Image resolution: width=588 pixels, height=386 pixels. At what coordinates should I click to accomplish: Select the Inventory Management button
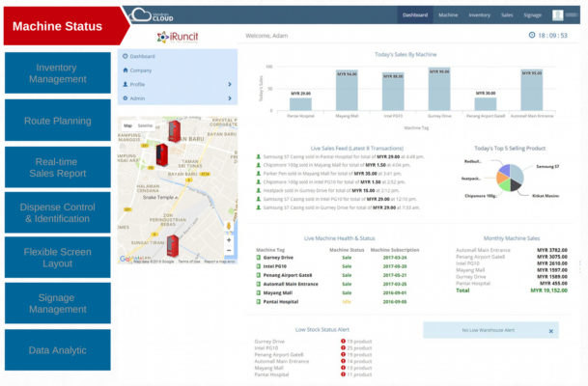click(x=58, y=72)
